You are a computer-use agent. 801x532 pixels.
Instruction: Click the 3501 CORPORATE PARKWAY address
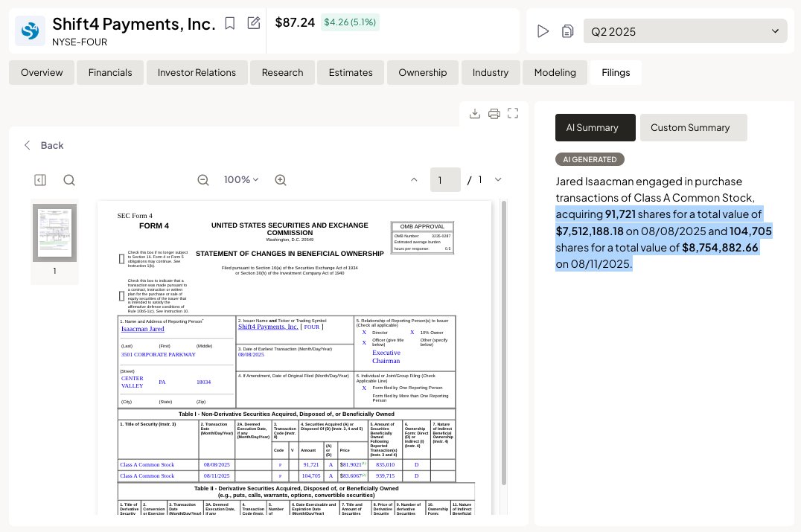(159, 354)
